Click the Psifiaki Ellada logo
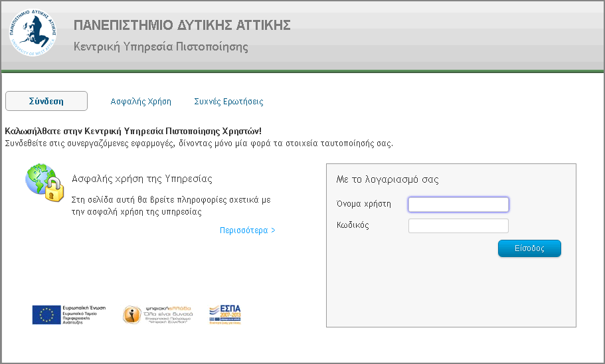Screen dimensions: 605x364 [x=157, y=315]
